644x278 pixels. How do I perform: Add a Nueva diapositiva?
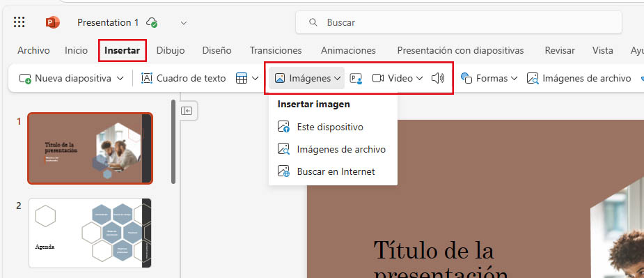pos(65,78)
